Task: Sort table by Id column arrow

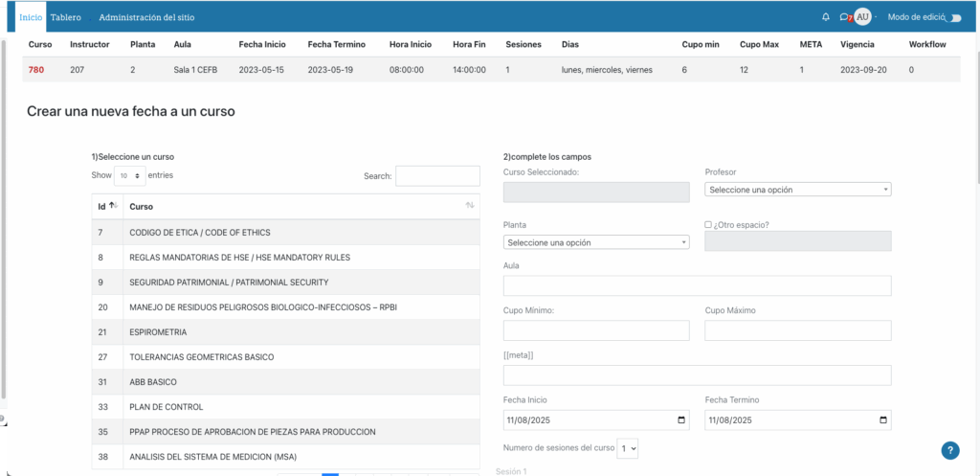Action: tap(113, 206)
